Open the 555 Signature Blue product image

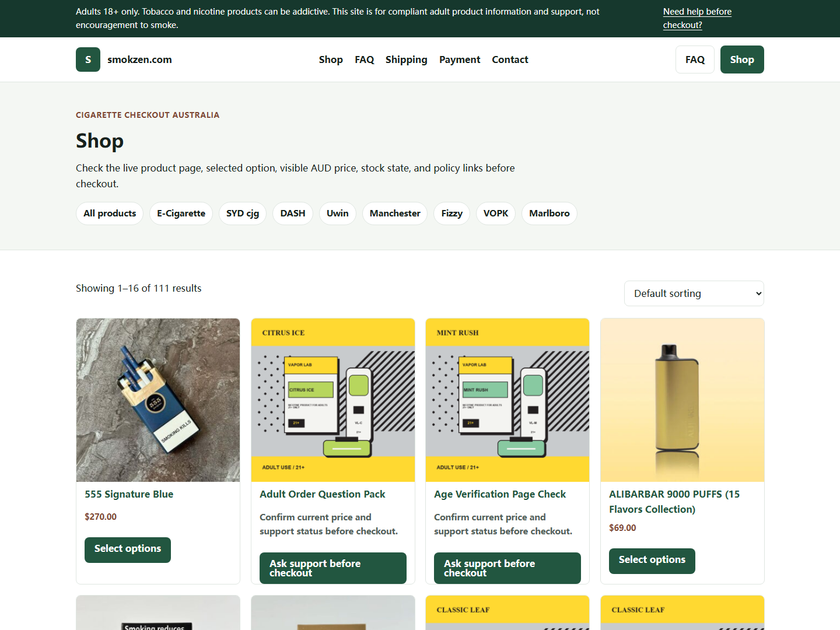pos(158,400)
